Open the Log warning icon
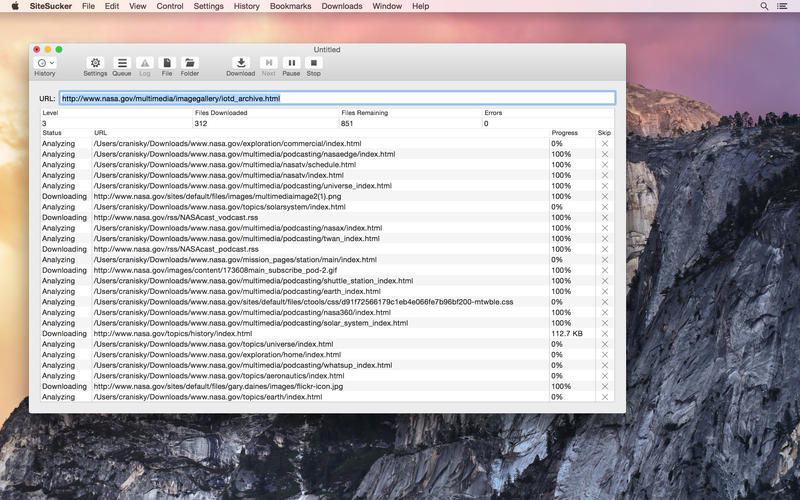Screen dimensions: 800x500 point(145,63)
